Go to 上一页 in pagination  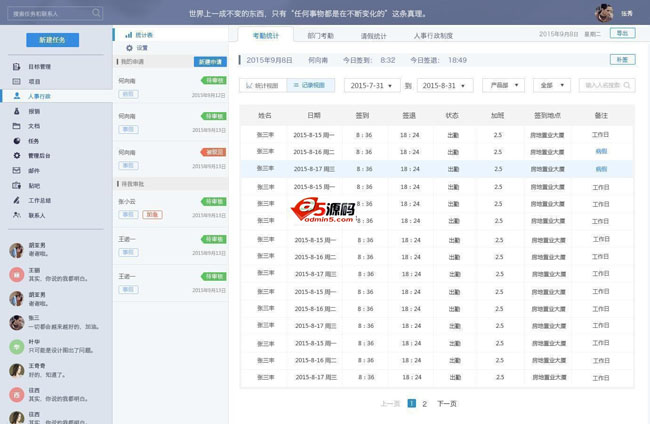point(390,403)
